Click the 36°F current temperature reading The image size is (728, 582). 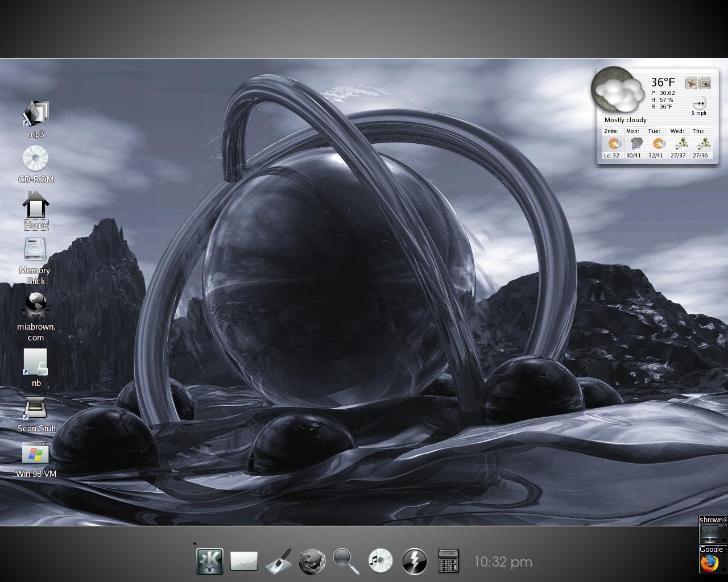point(663,82)
